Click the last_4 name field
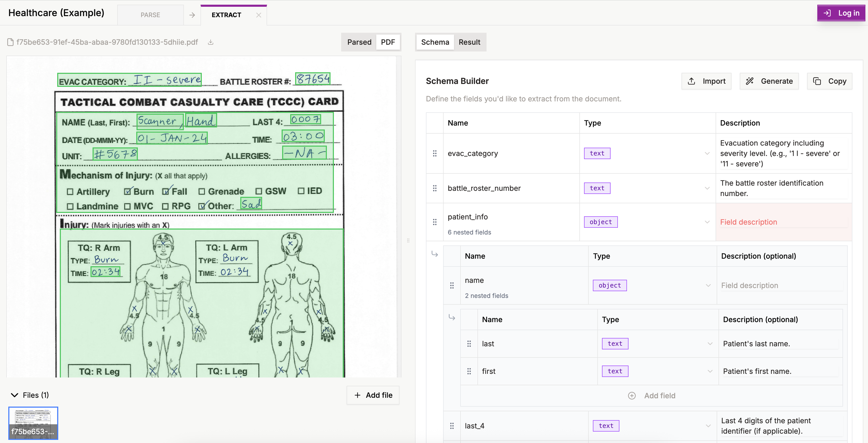868x443 pixels. [x=474, y=426]
